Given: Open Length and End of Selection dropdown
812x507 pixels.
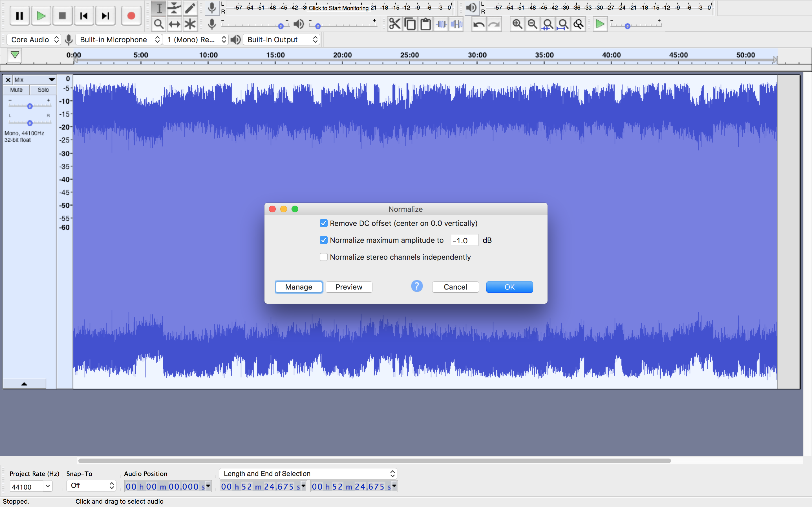Looking at the screenshot, I should point(308,473).
